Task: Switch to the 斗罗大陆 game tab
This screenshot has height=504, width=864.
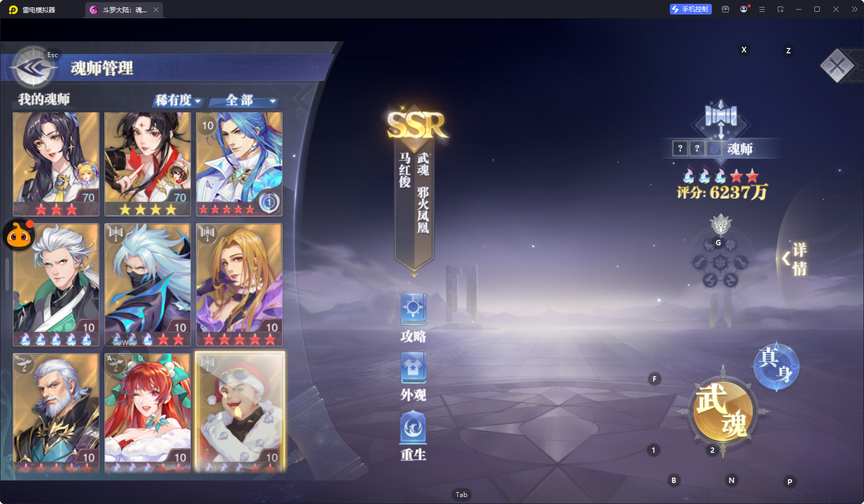Action: click(124, 10)
